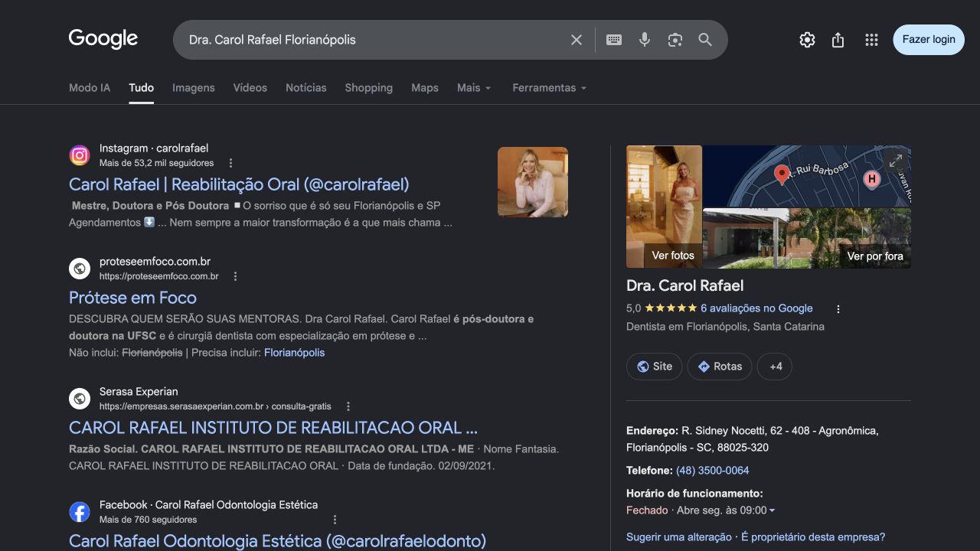Click the proteseemfoco.com.br globe favicon
The image size is (980, 551).
[x=80, y=269]
